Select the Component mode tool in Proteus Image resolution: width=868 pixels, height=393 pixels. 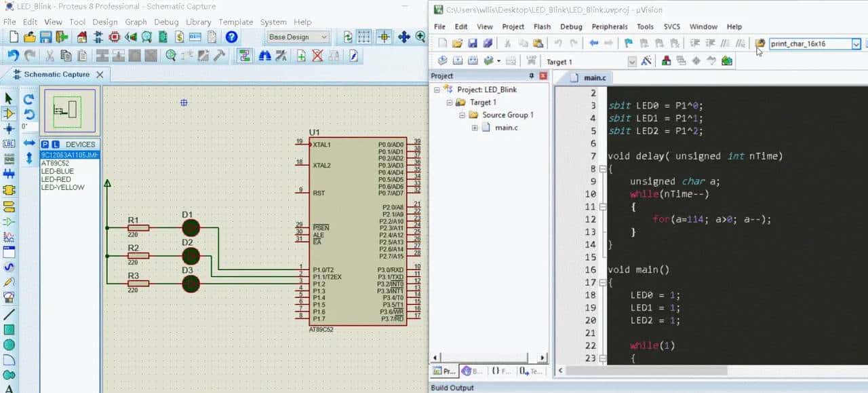click(x=9, y=113)
